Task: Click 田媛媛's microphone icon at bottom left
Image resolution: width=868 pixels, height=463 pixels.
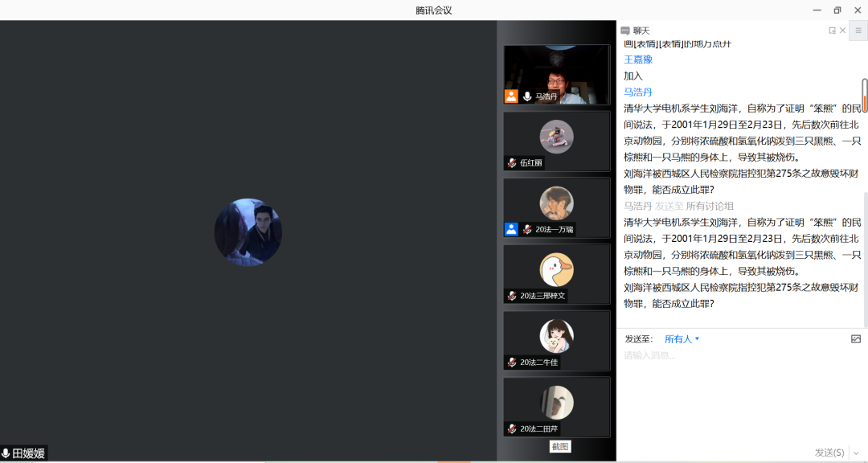Action: coord(6,454)
